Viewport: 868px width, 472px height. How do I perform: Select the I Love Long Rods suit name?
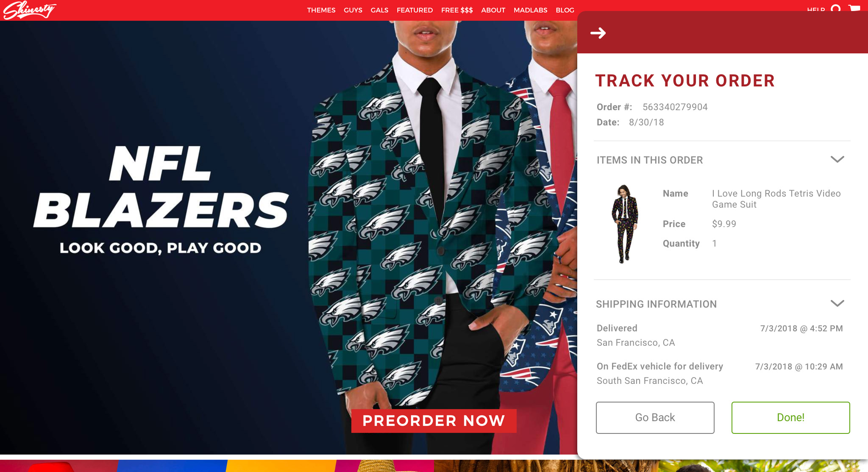pos(776,199)
